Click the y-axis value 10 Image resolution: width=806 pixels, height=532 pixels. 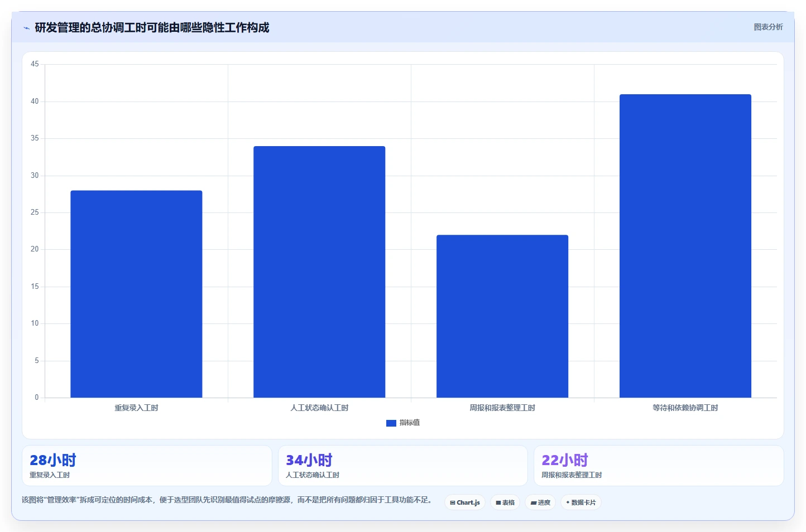click(35, 323)
